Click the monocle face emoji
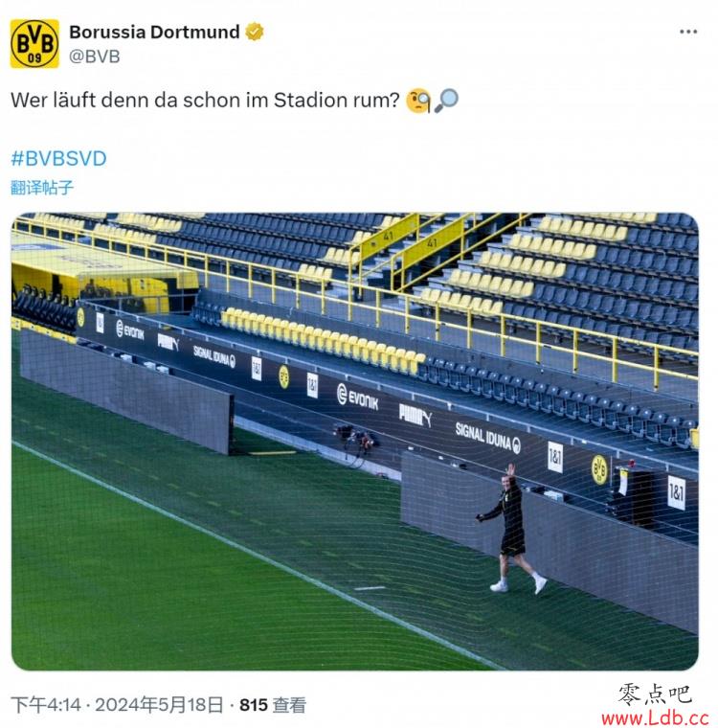718x728 pixels. point(417,101)
